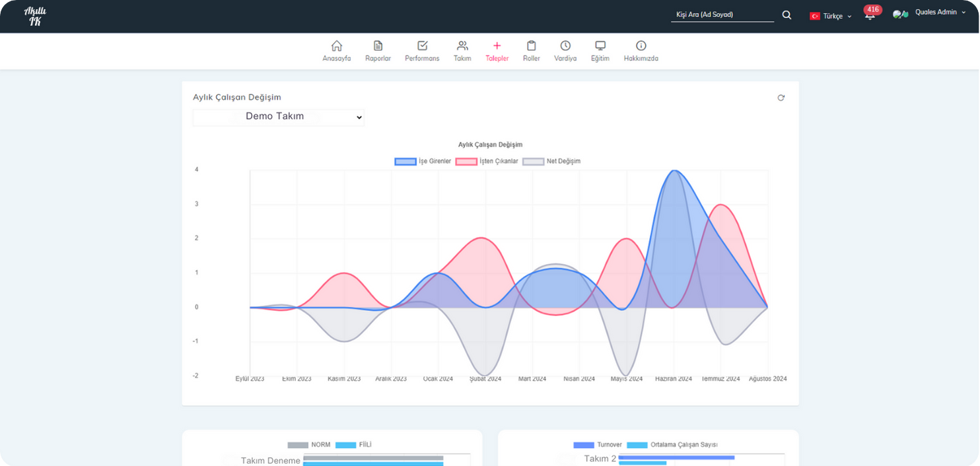Open the Eğitim monitor icon

600,46
